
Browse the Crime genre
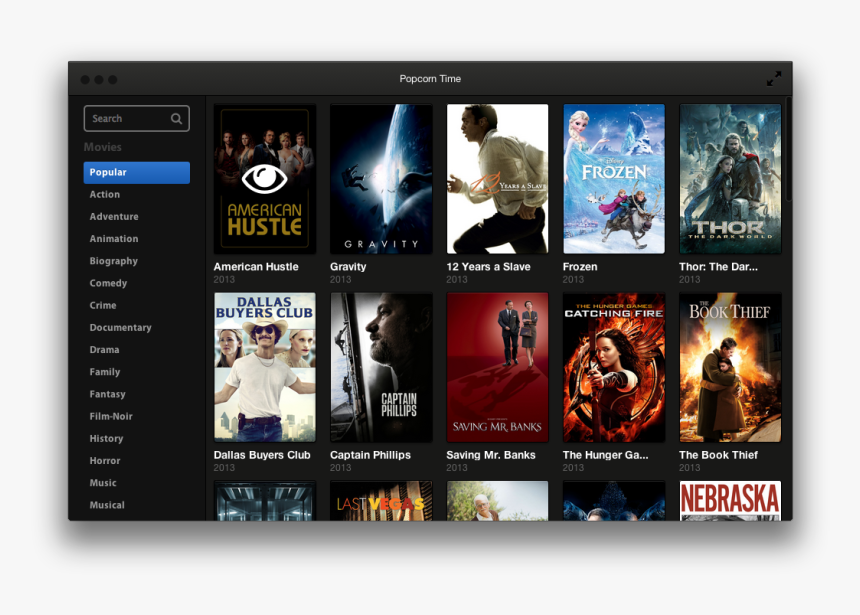coord(103,305)
